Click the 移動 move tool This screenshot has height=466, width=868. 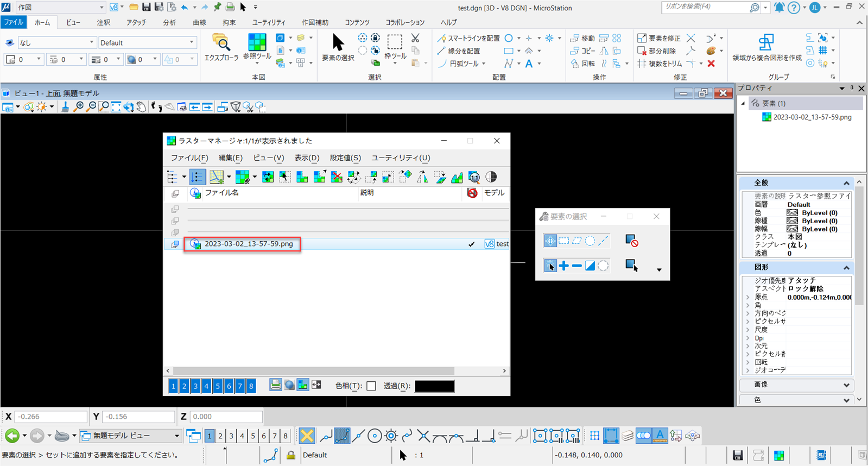point(582,39)
